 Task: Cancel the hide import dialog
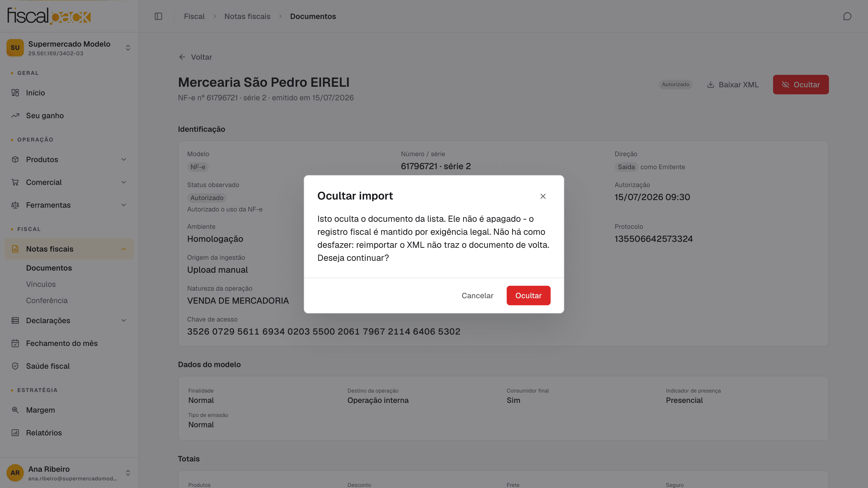(x=477, y=295)
